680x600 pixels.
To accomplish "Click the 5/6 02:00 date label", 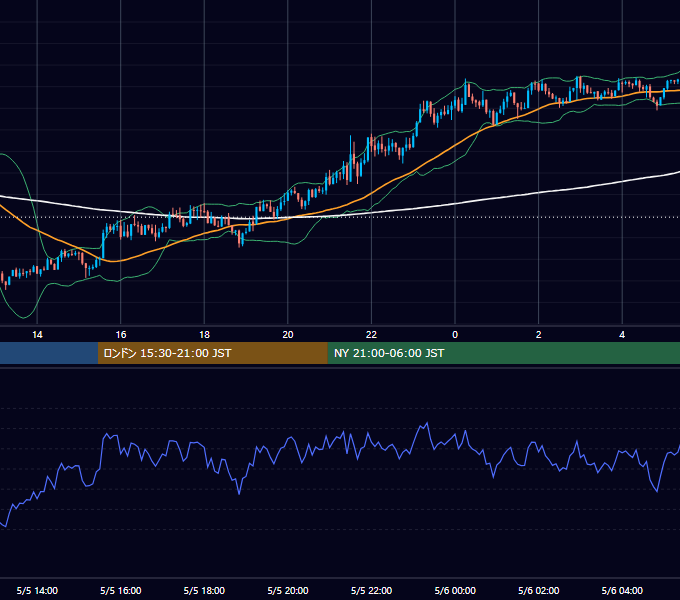I will coord(539,590).
